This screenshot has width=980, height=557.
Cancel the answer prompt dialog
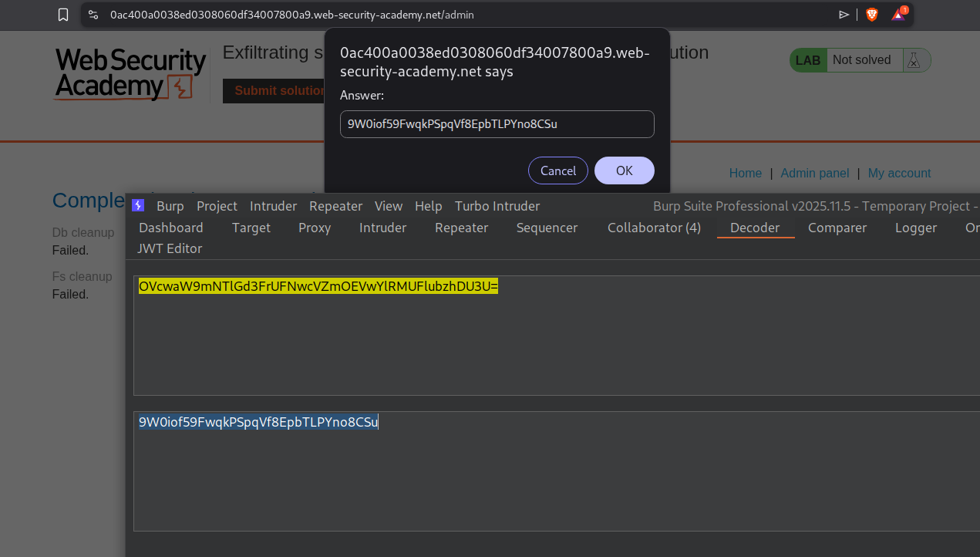coord(557,170)
